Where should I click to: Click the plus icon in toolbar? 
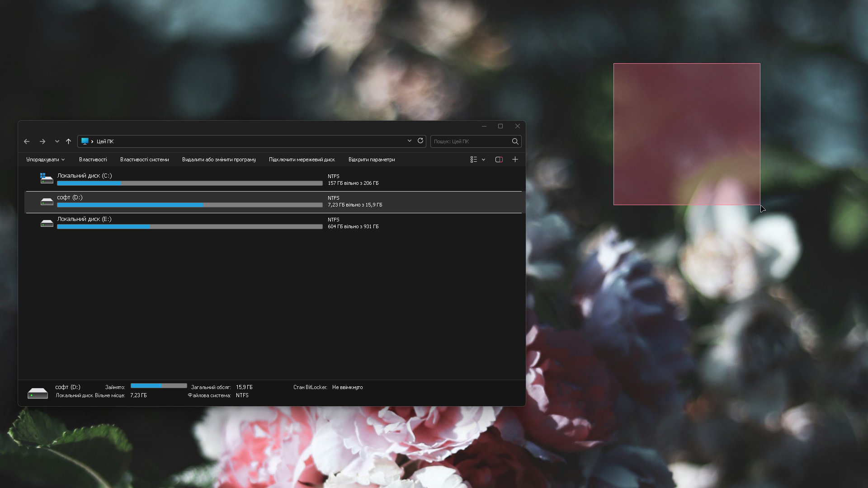[x=515, y=160]
